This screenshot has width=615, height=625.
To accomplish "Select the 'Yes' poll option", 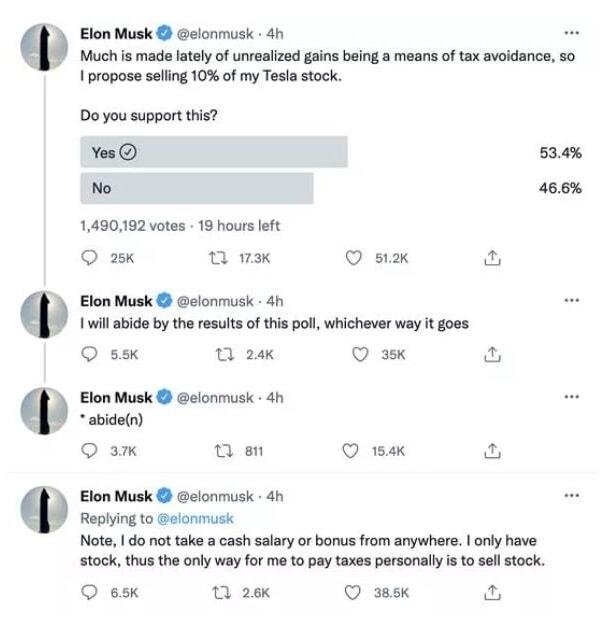I will click(x=213, y=152).
